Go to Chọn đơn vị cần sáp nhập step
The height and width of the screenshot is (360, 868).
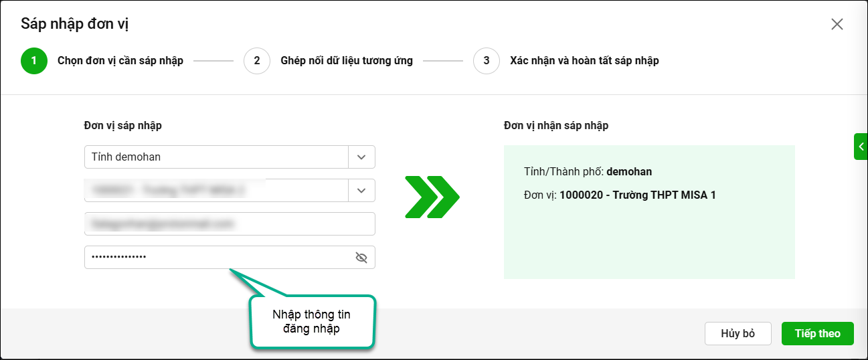(x=120, y=61)
